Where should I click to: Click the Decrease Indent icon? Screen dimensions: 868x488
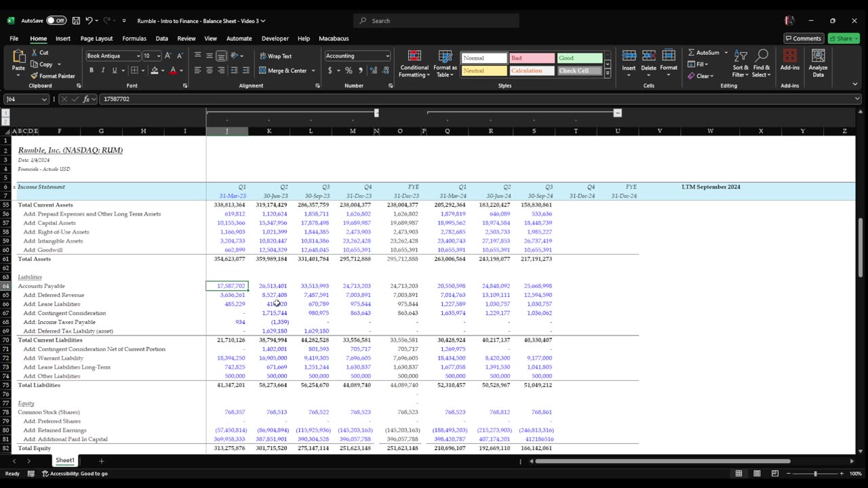click(x=235, y=70)
